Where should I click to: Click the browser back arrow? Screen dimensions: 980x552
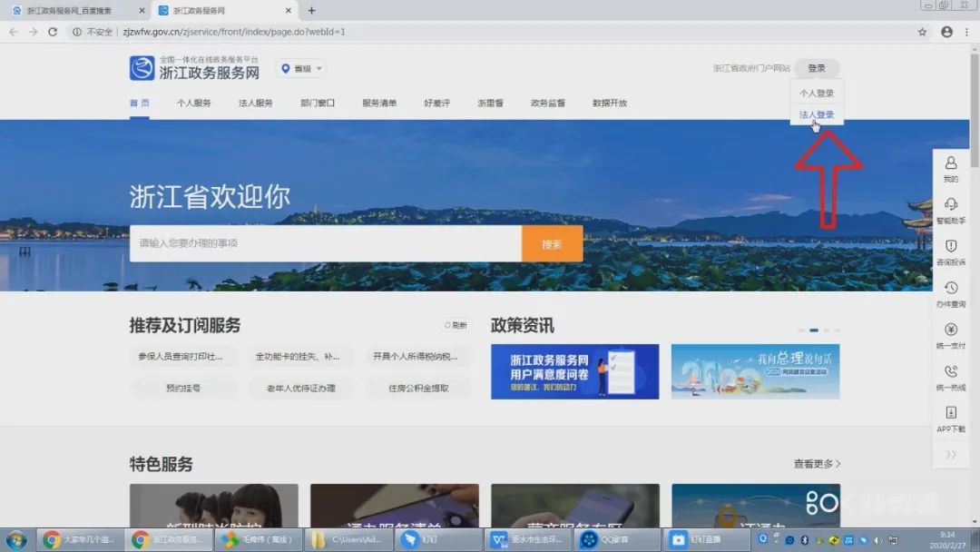[14, 32]
